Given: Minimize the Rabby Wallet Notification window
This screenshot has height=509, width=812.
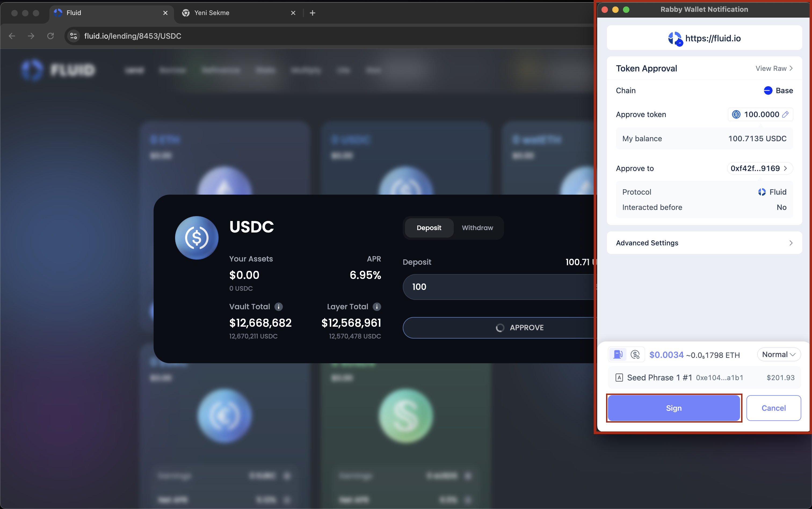Looking at the screenshot, I should (x=615, y=9).
